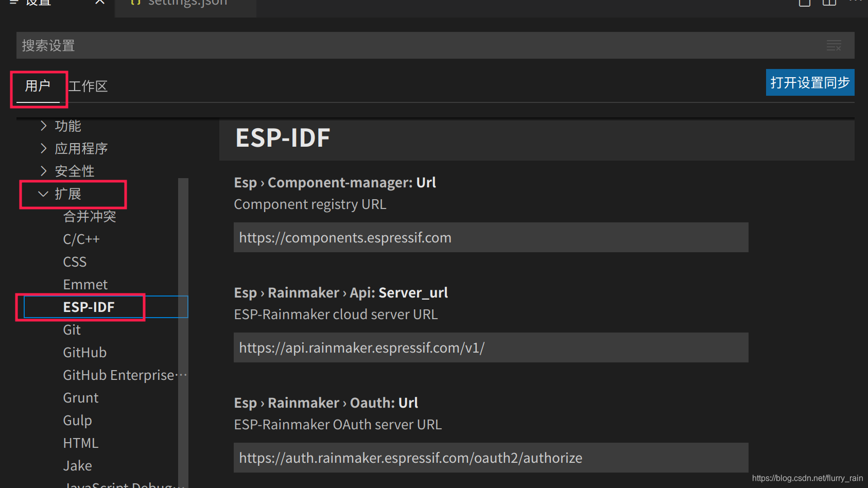Open Gulp extension settings

(77, 421)
